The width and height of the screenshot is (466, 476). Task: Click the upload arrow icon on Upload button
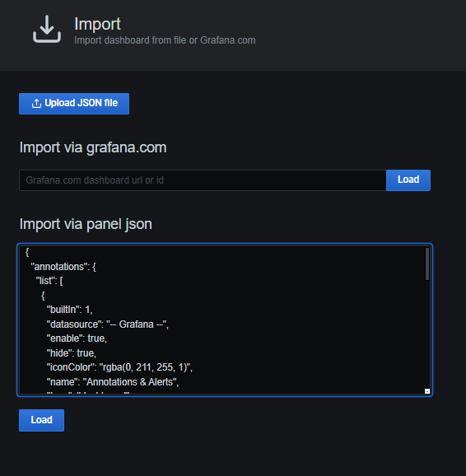click(36, 104)
